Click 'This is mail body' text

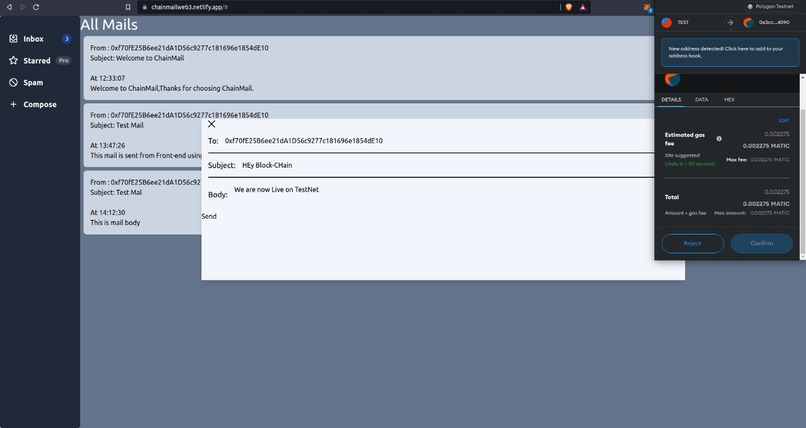(115, 222)
